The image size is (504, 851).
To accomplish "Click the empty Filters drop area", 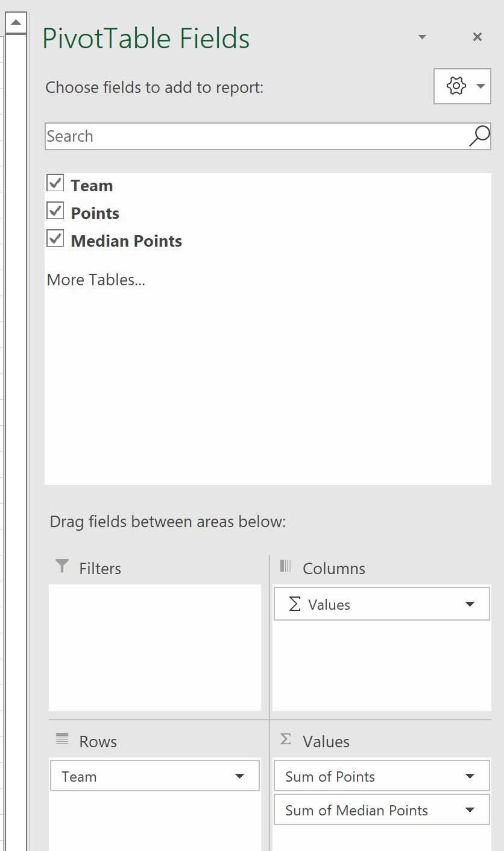I will (155, 647).
